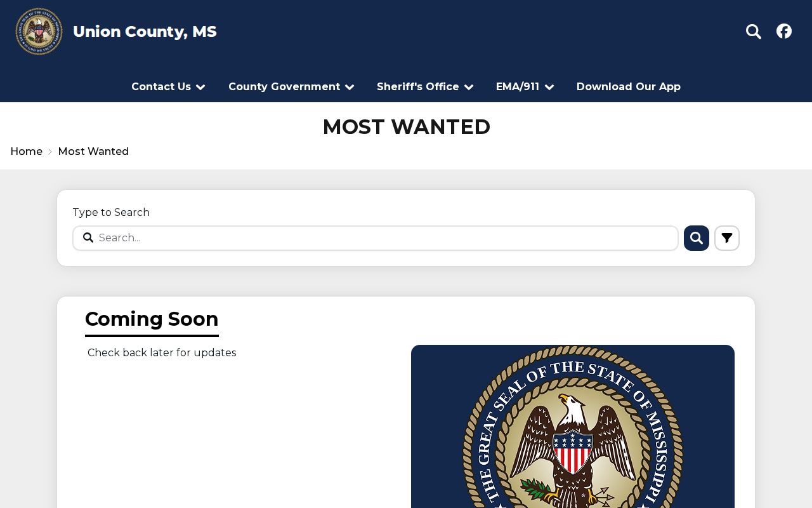Screen dimensions: 812x508
Task: Visit the county Facebook page icon
Action: 784,31
